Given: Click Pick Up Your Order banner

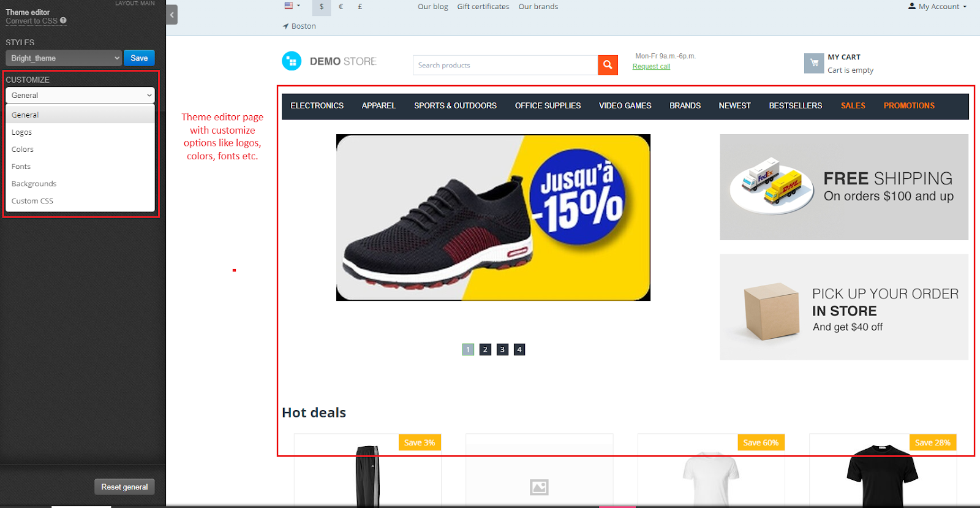Looking at the screenshot, I should [x=844, y=307].
